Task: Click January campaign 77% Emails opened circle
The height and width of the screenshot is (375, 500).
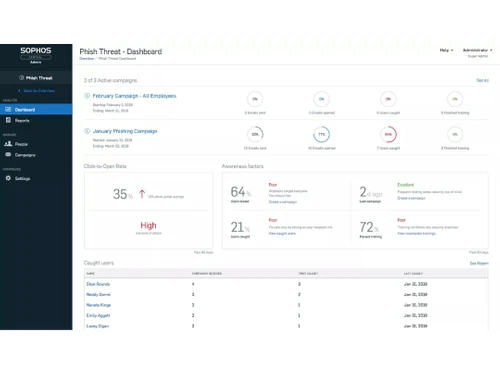Action: point(322,134)
